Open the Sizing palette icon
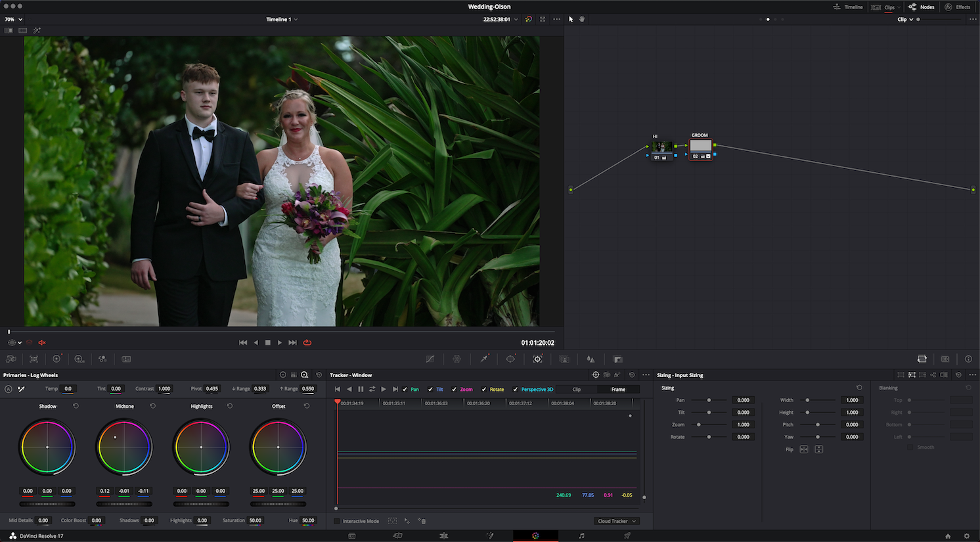Image resolution: width=980 pixels, height=542 pixels. pos(922,359)
